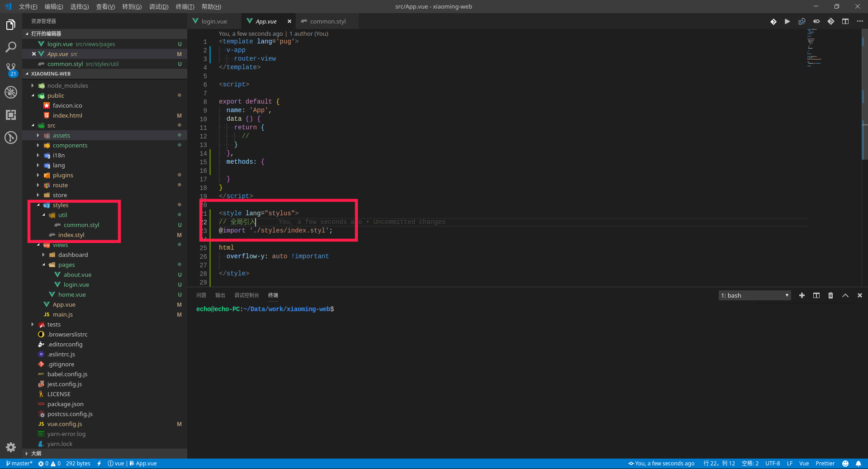Open the 查看(V) menu
Screen dimensions: 868x469
[105, 6]
